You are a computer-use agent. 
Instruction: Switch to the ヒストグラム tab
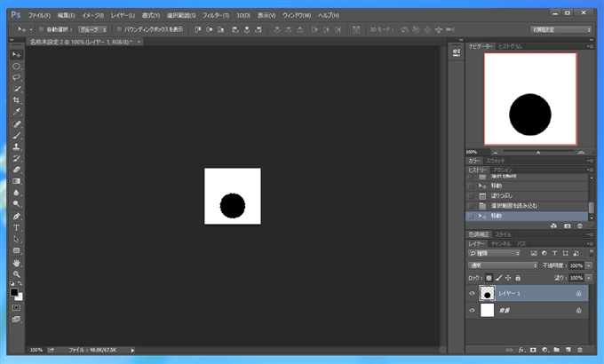[510, 46]
